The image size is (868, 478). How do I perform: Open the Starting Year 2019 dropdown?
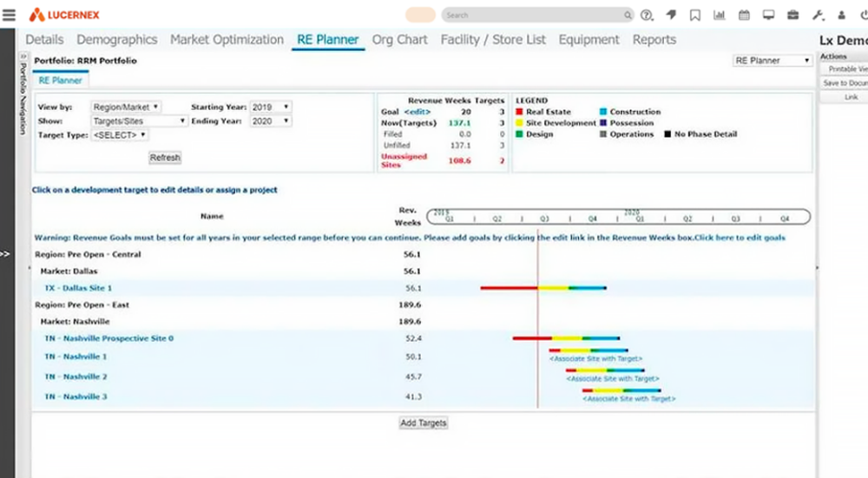pos(270,107)
